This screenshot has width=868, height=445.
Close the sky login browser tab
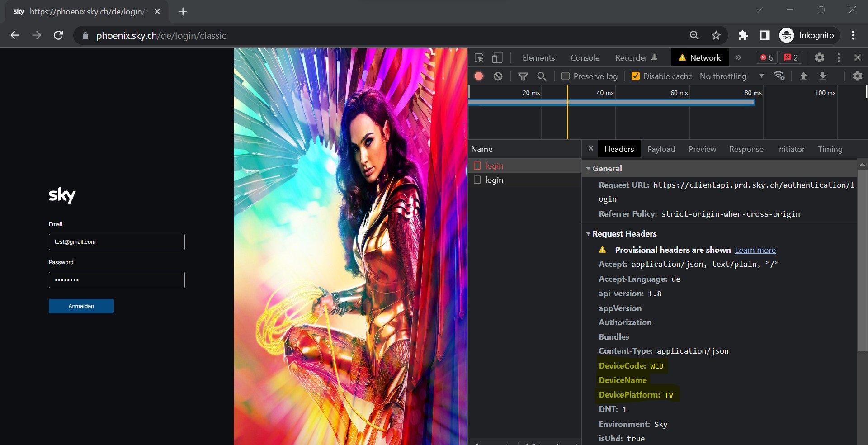click(157, 12)
